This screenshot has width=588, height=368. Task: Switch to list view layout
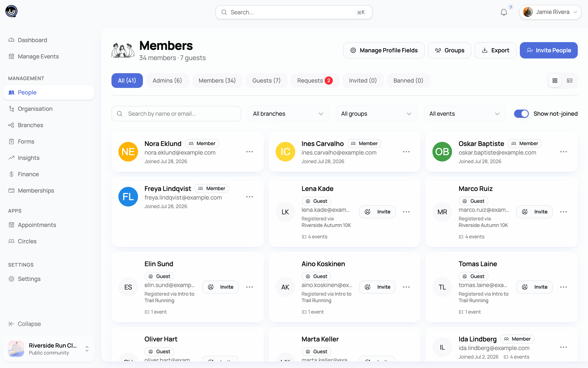[x=570, y=81]
